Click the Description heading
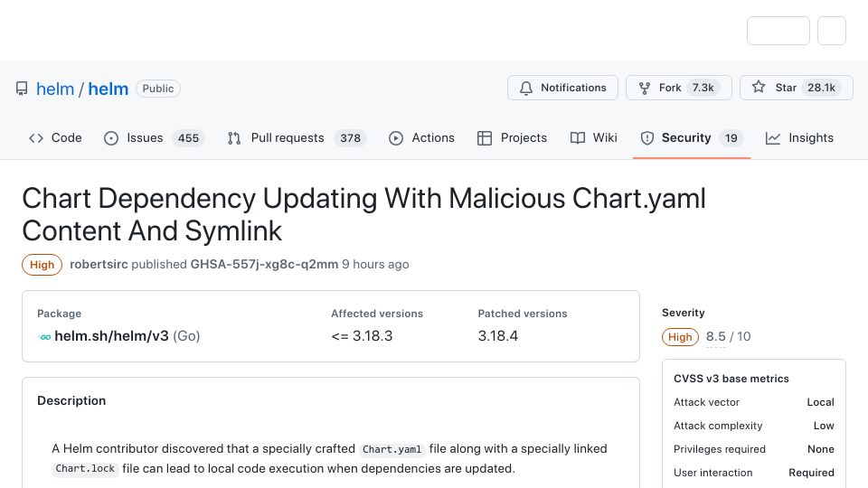 (x=71, y=400)
